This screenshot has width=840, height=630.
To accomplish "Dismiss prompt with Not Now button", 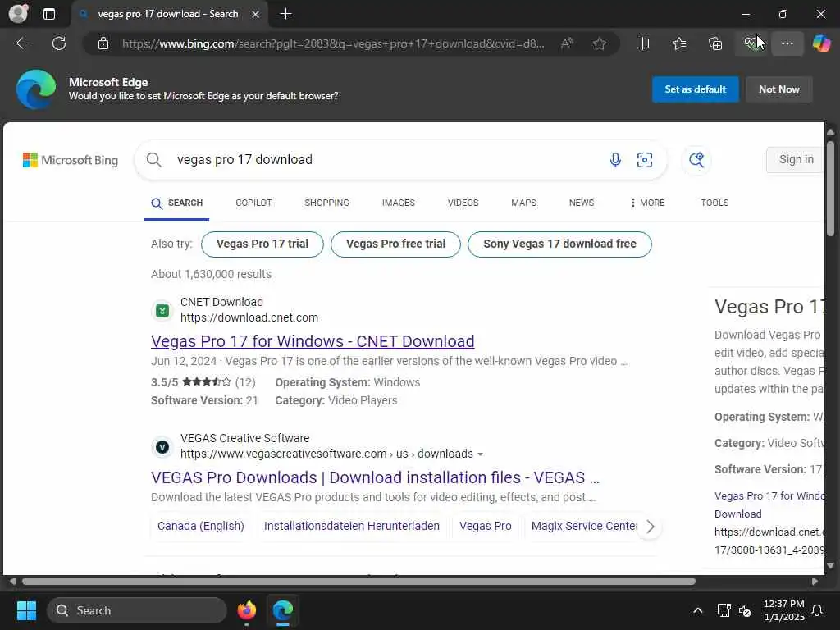I will 779,89.
